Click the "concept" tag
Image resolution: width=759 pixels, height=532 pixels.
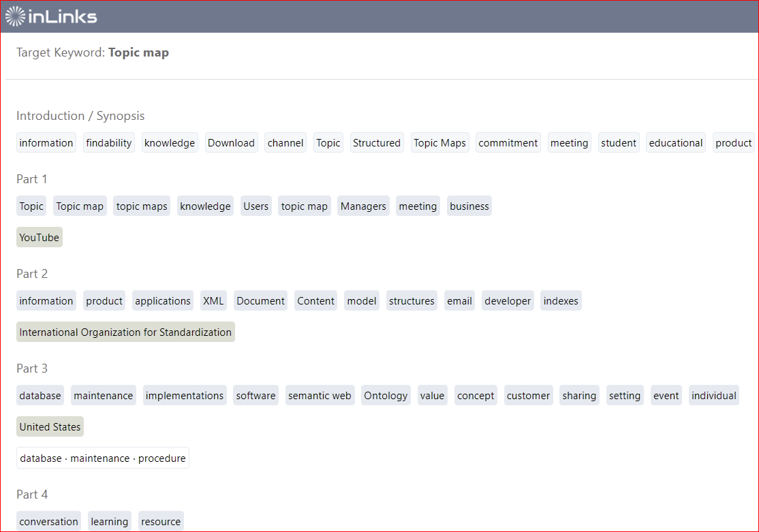(x=476, y=396)
